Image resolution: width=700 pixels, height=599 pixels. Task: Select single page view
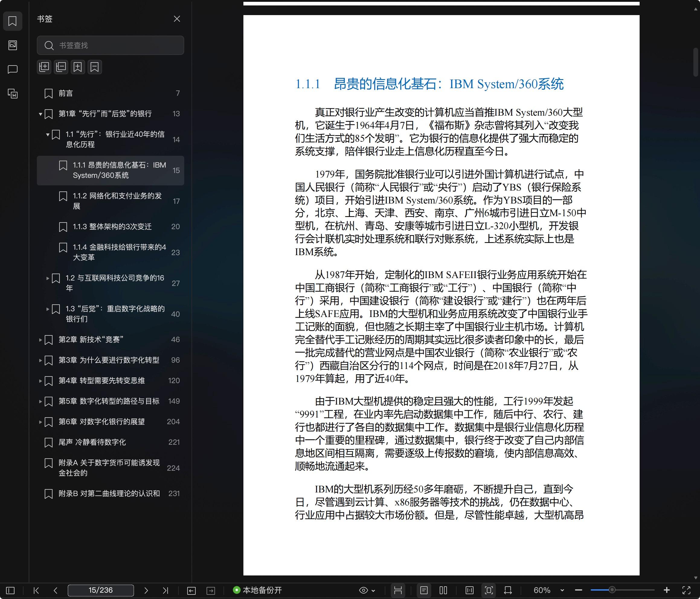(x=424, y=591)
